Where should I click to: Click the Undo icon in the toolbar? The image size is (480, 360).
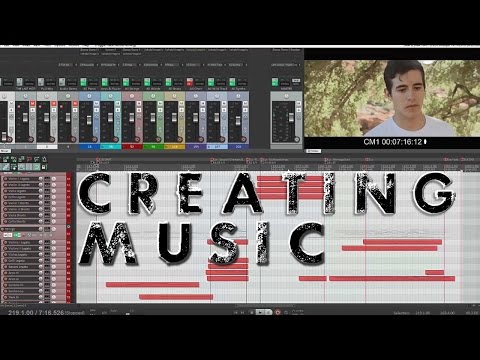29,159
